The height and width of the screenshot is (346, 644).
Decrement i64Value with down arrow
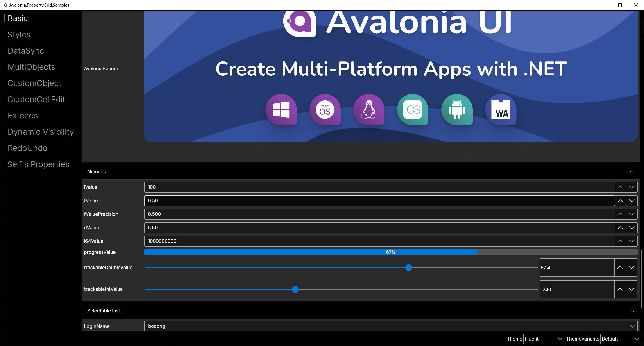tap(632, 241)
